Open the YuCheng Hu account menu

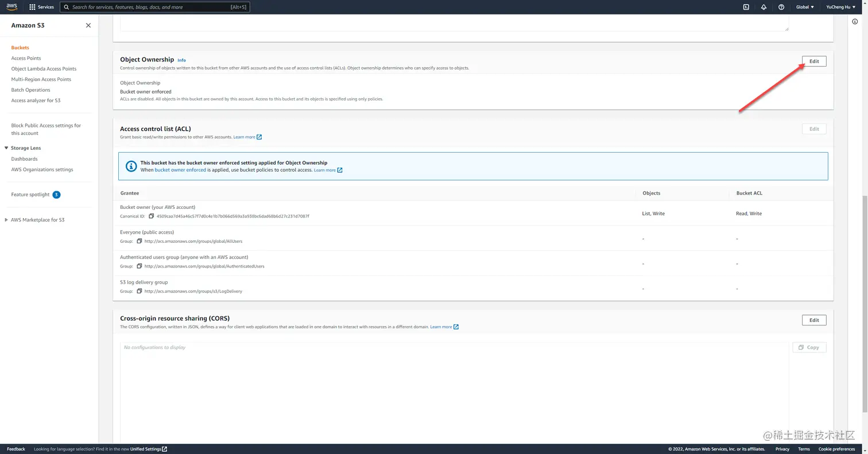click(840, 7)
